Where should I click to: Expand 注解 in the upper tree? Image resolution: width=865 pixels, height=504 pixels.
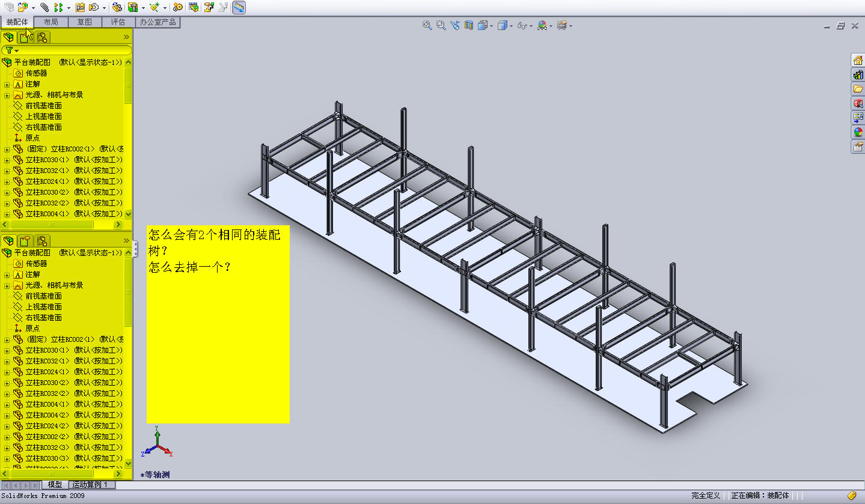(7, 84)
